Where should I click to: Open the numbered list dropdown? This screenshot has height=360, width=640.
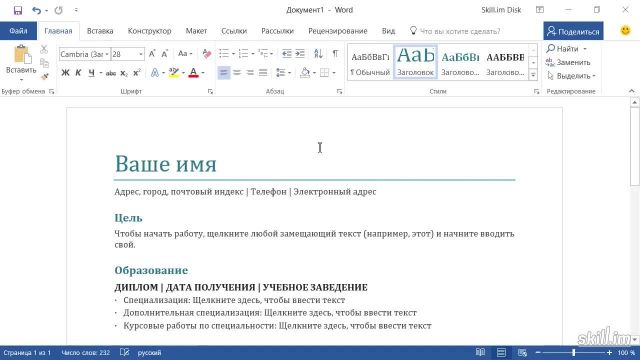(253, 54)
